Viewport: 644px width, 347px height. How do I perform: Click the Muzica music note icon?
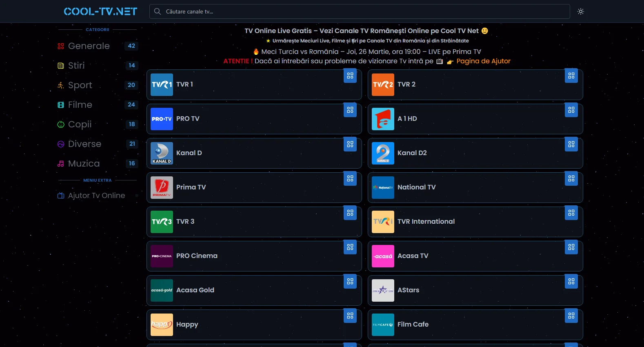[x=61, y=164]
